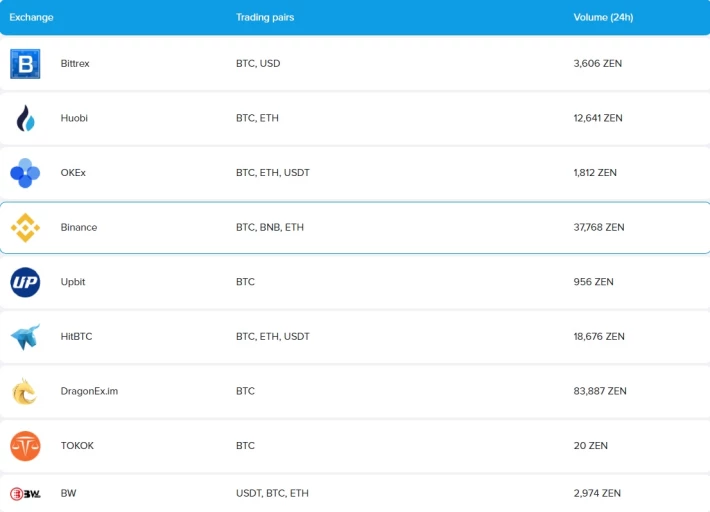Click the TOKOK orange scales logo
Viewport: 710px width, 512px height.
pyautogui.click(x=25, y=446)
